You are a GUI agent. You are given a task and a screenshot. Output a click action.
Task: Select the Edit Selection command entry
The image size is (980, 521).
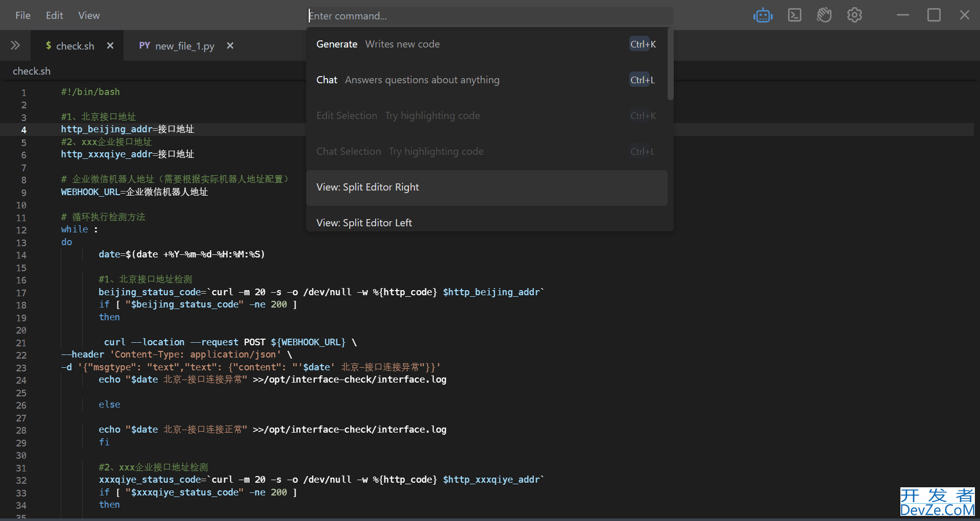tap(487, 116)
